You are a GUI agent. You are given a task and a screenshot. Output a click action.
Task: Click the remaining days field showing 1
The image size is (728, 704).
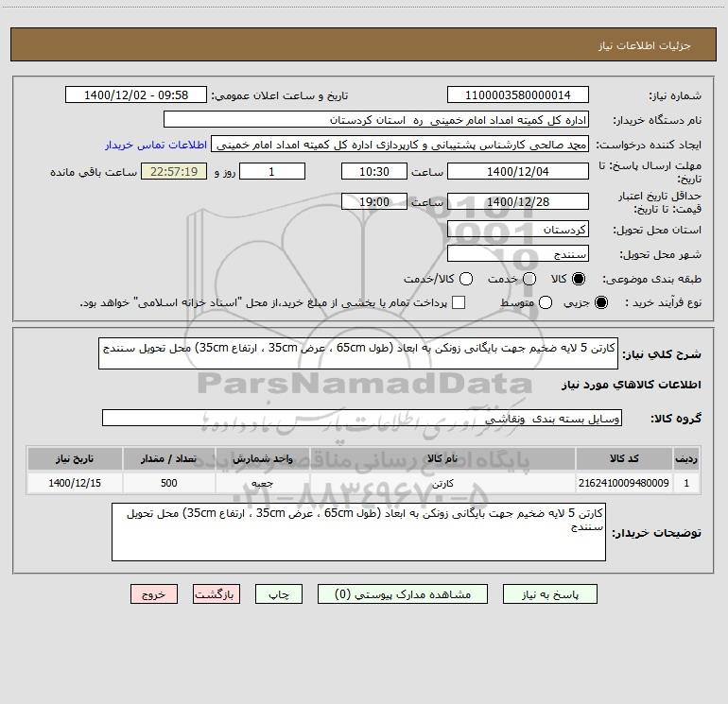[x=272, y=171]
